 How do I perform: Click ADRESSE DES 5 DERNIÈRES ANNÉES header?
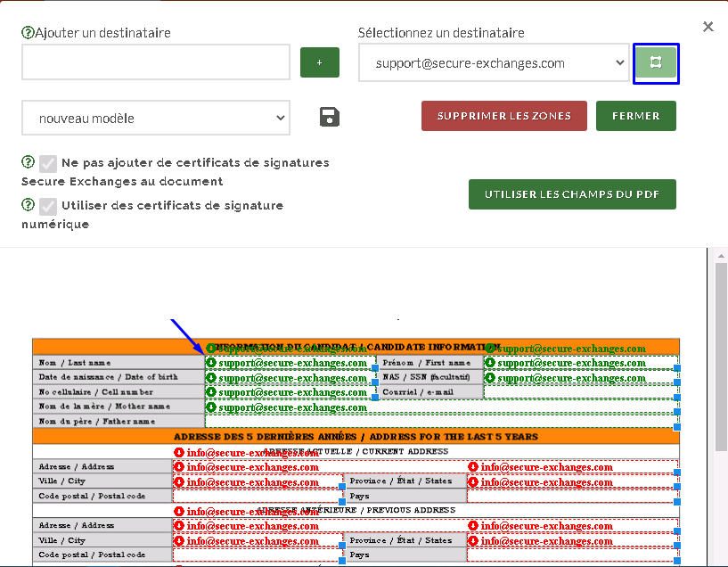[356, 437]
